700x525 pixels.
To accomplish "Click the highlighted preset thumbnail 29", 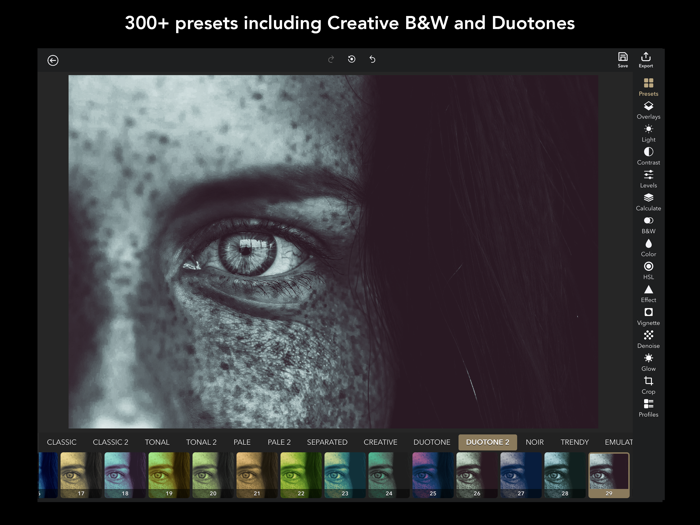I will click(609, 475).
